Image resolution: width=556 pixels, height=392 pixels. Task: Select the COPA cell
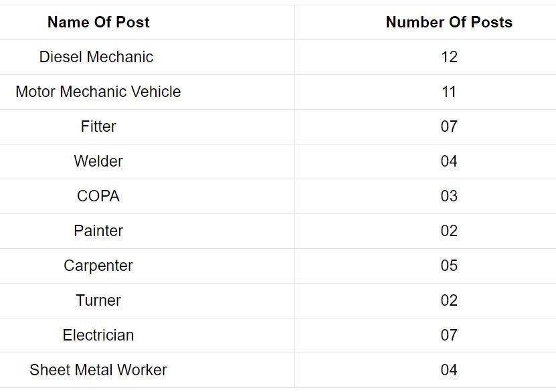[98, 196]
